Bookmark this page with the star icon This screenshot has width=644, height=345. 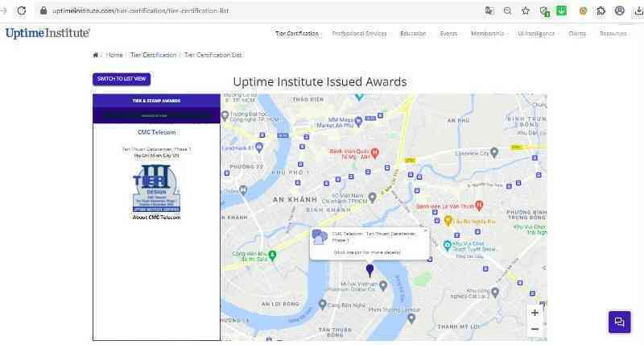(526, 11)
